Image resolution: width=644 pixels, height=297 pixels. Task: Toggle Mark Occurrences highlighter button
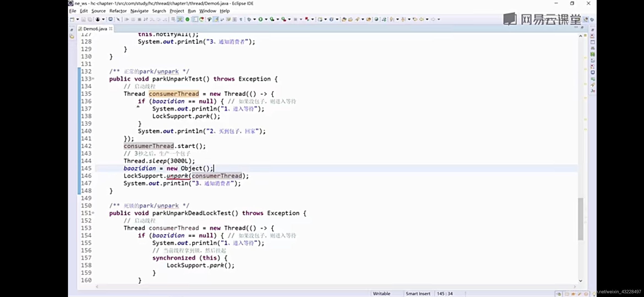pyautogui.click(x=216, y=19)
